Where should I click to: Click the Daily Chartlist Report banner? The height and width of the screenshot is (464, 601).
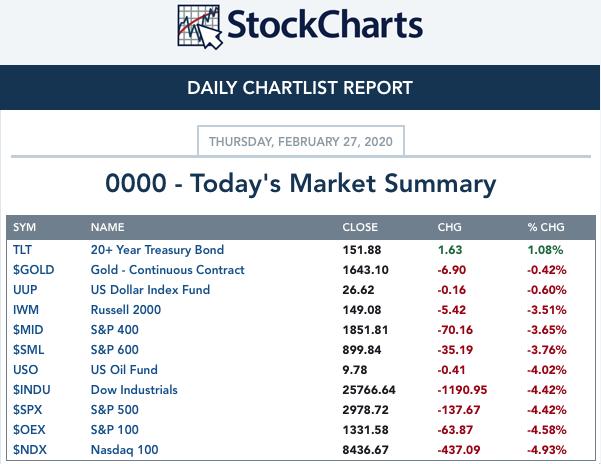tap(300, 87)
